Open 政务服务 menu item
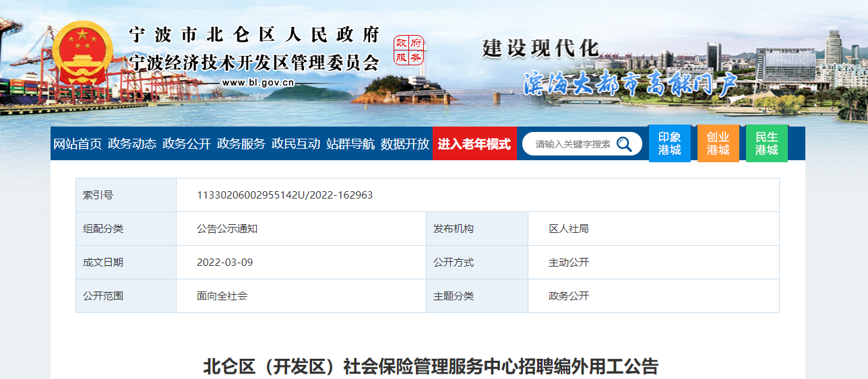 coord(241,144)
